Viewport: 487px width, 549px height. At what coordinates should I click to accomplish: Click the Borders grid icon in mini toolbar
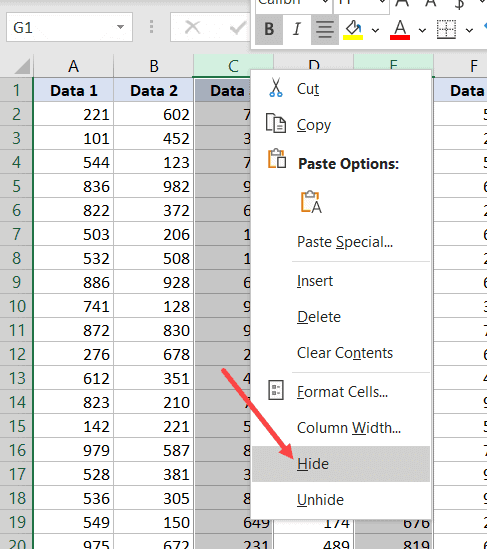click(446, 29)
